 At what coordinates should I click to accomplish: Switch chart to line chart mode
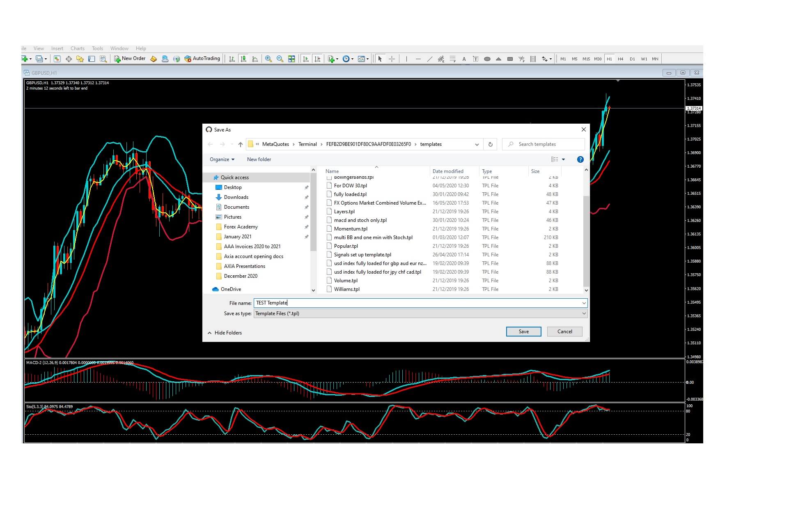point(255,59)
